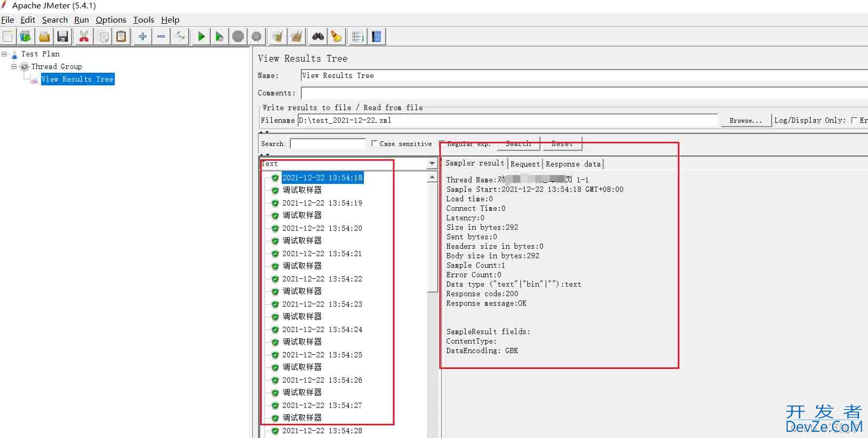Click the green success icon beside 13:54:25
This screenshot has width=868, height=438.
point(275,355)
